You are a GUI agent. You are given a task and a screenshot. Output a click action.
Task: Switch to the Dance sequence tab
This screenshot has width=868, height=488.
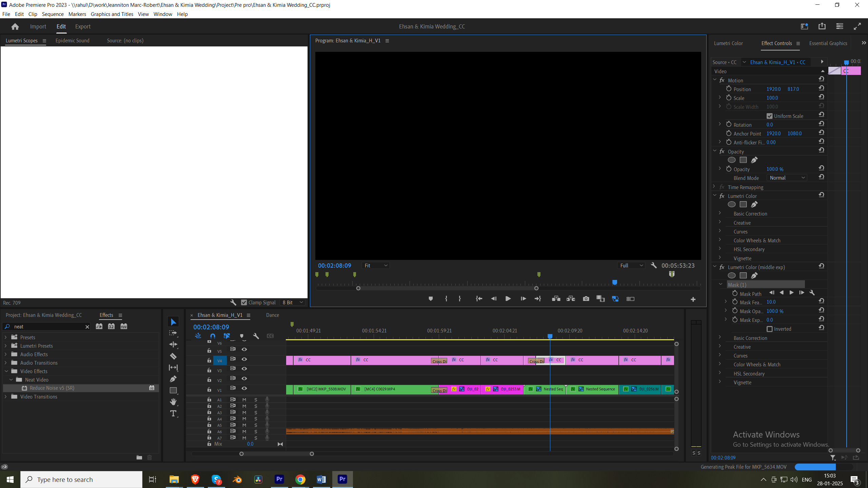[x=272, y=315]
